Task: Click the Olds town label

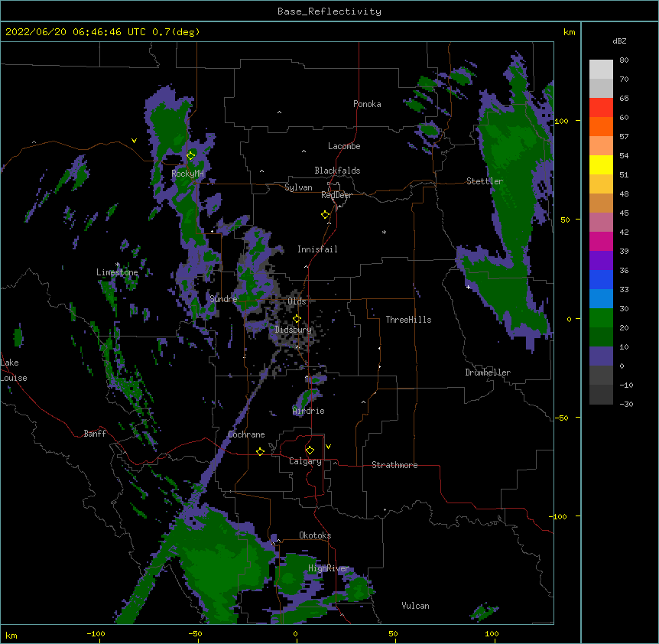Action: 297,301
